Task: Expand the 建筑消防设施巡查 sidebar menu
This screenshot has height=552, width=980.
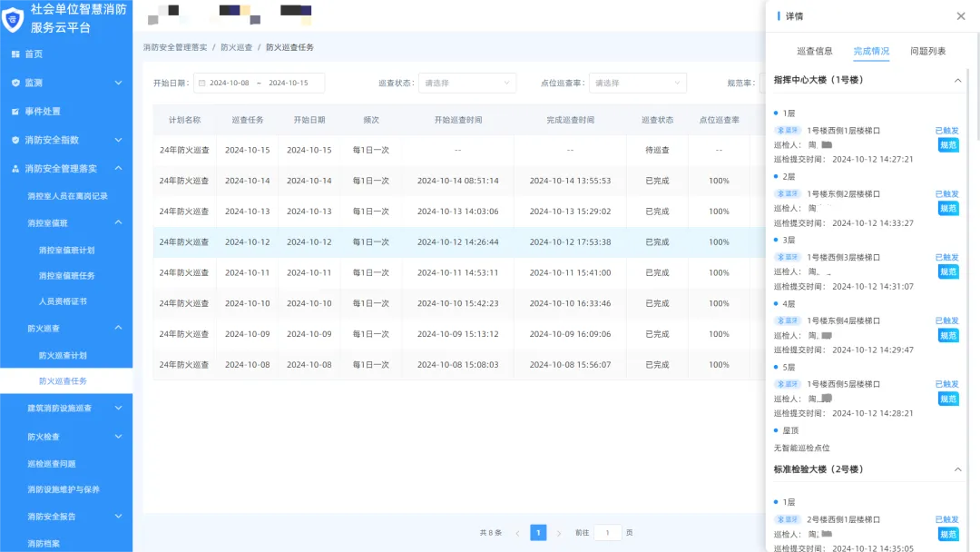Action: click(118, 408)
